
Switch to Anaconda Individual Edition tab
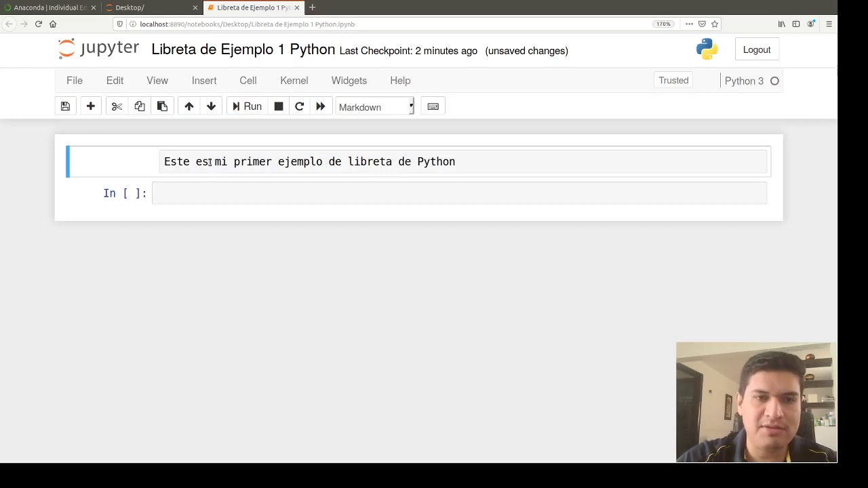point(49,7)
